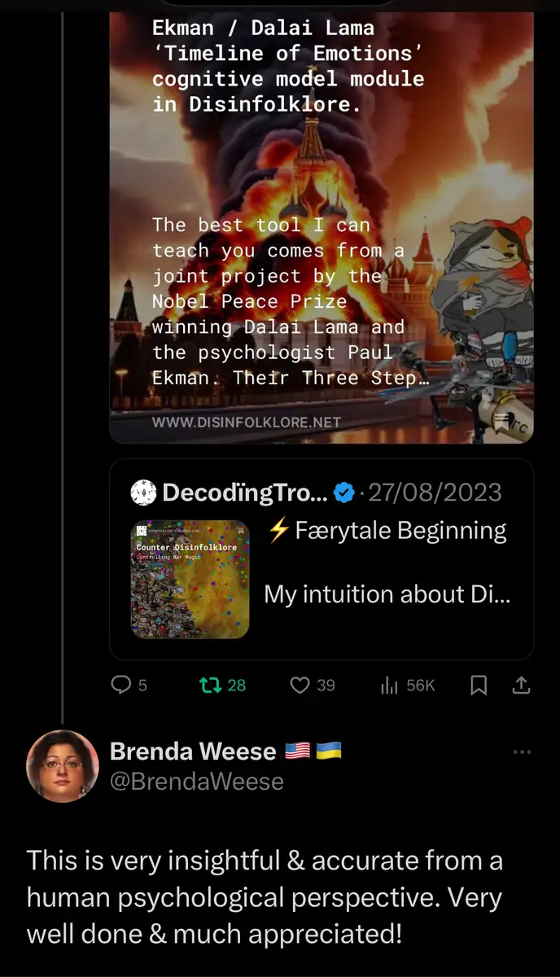This screenshot has width=560, height=977.
Task: Open the three-dot menu on Brenda Weese's reply
Action: coord(522,752)
